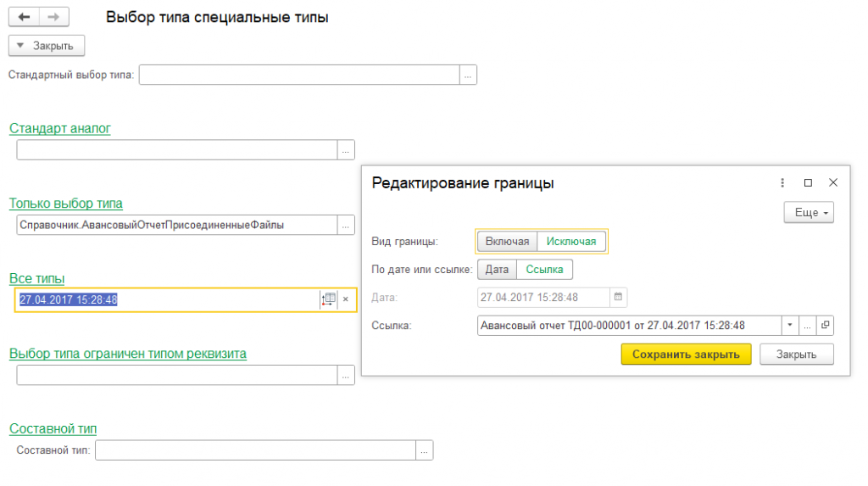Select the Включая boundary type
Viewport: 868px width, 486px height.
pyautogui.click(x=507, y=242)
